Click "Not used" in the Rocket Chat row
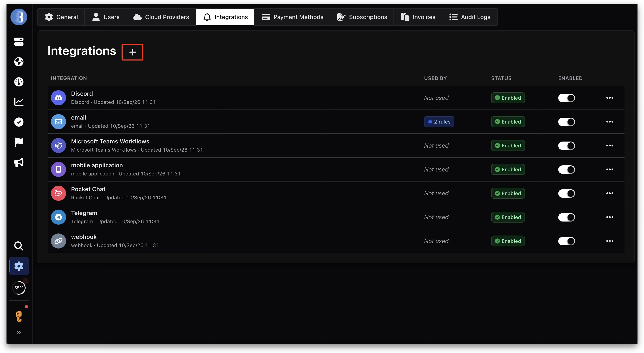Screen dimensions: 644x353 pyautogui.click(x=436, y=193)
